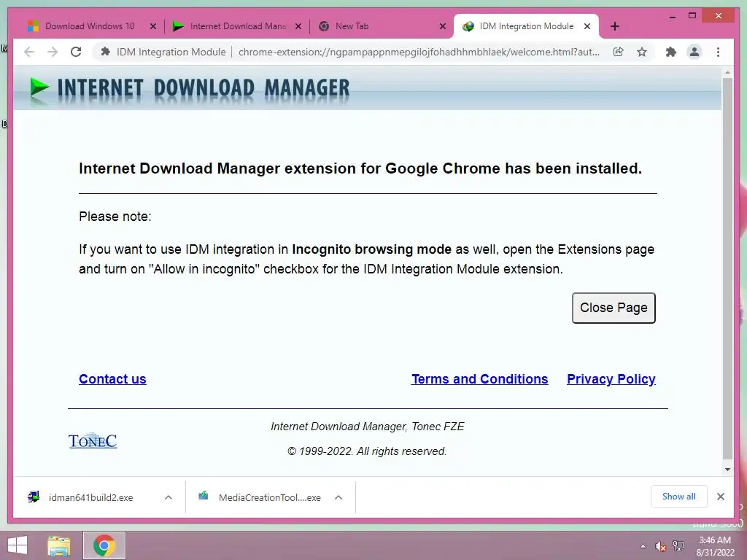Close the Internet Download Manager tab
The image size is (747, 560).
point(298,26)
